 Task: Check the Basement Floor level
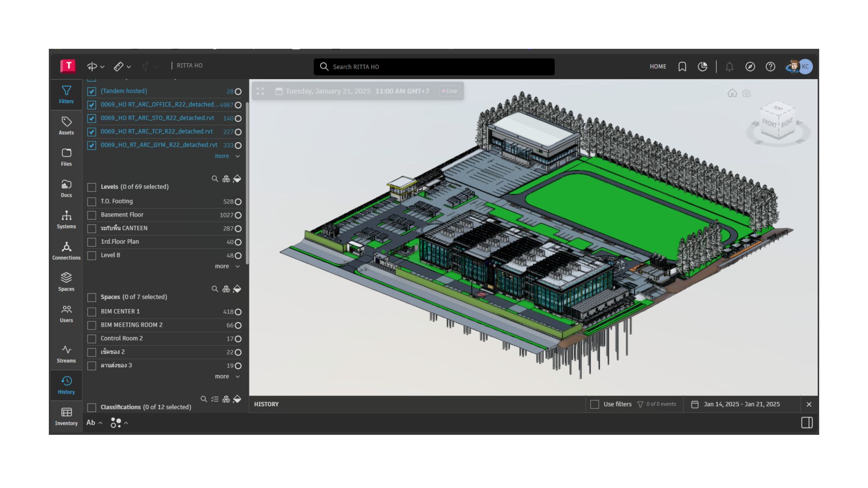coord(92,215)
